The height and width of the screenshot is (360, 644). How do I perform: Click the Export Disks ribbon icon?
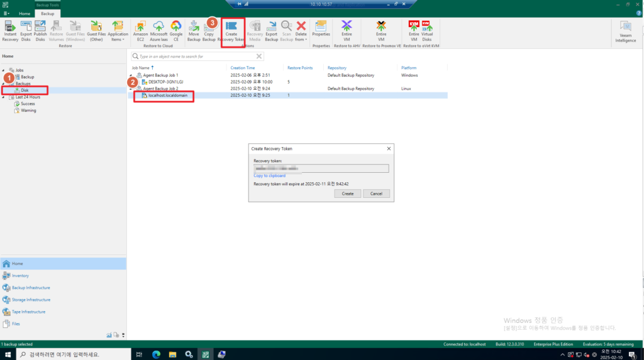pos(26,31)
